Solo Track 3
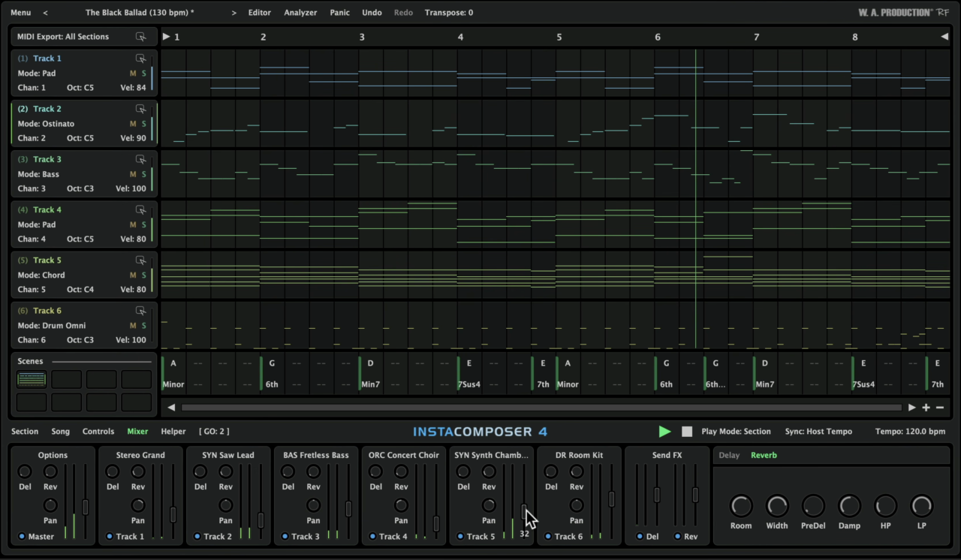Viewport: 961px width, 560px height. click(143, 174)
